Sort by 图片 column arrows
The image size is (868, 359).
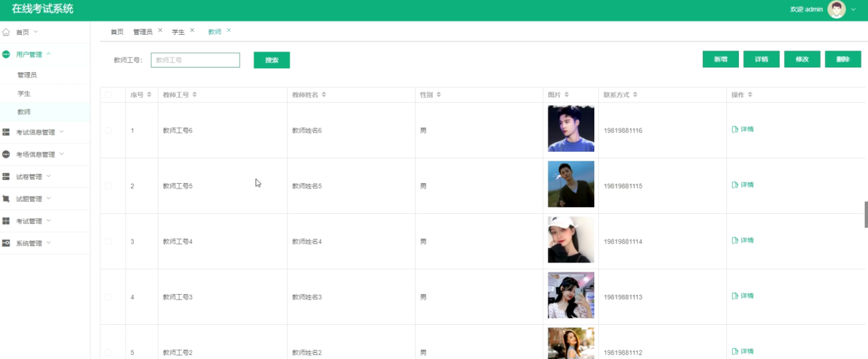pyautogui.click(x=567, y=95)
